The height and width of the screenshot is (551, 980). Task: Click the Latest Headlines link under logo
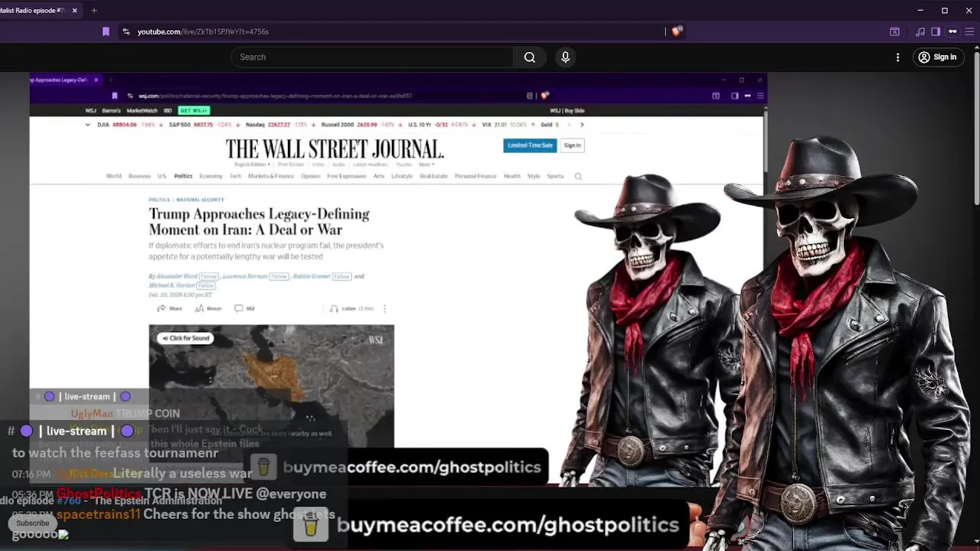pos(371,165)
